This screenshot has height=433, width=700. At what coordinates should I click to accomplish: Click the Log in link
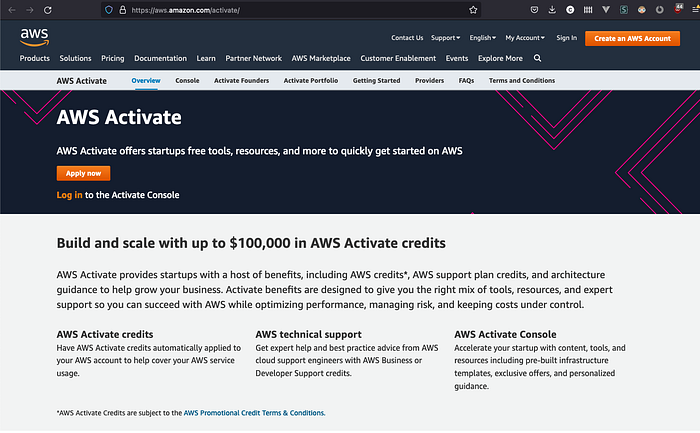pos(69,195)
